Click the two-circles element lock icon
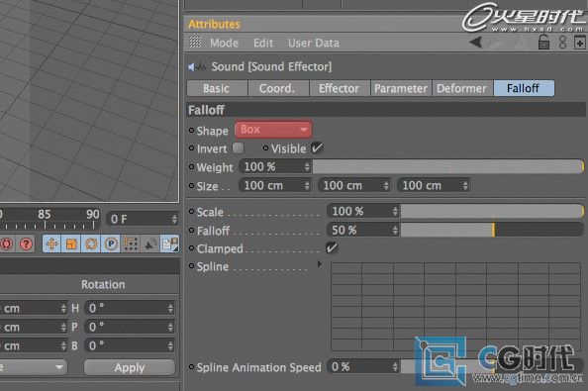The height and width of the screenshot is (391, 588). tap(562, 42)
